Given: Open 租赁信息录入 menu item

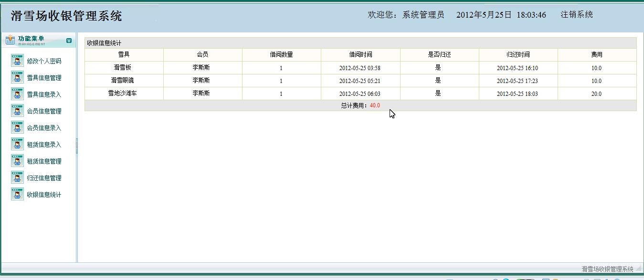Looking at the screenshot, I should coord(44,145).
